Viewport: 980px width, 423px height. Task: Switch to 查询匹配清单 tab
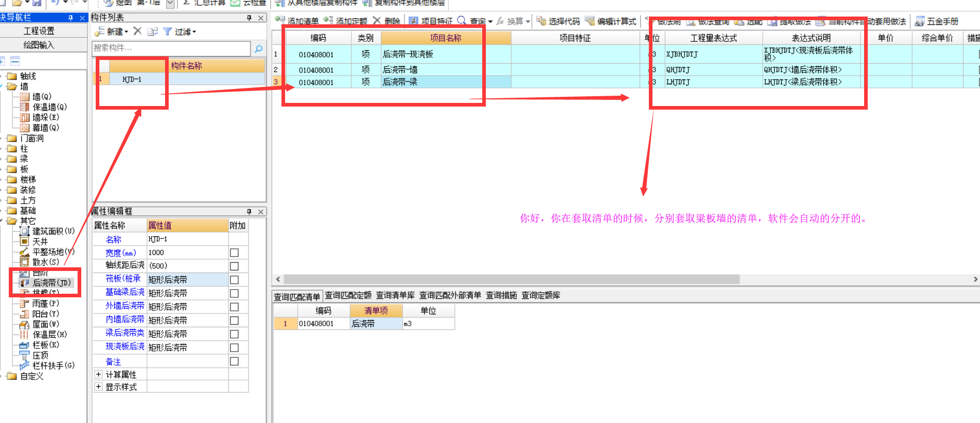pyautogui.click(x=297, y=296)
